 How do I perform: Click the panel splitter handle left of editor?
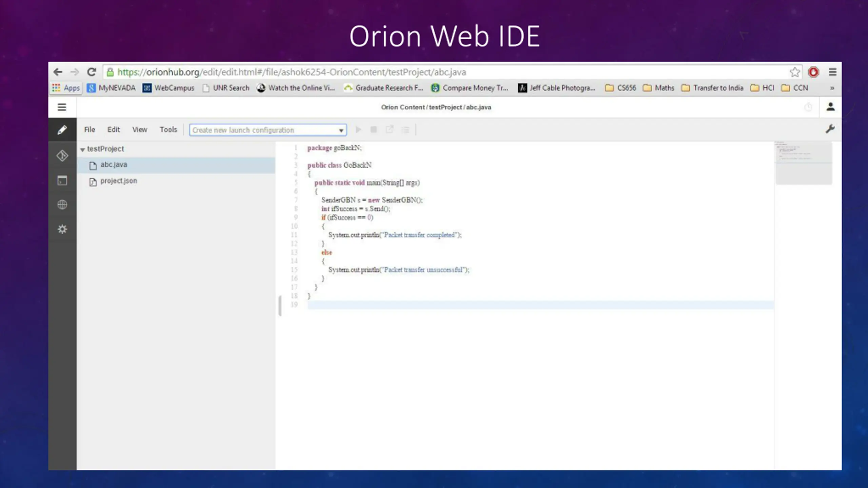tap(280, 306)
